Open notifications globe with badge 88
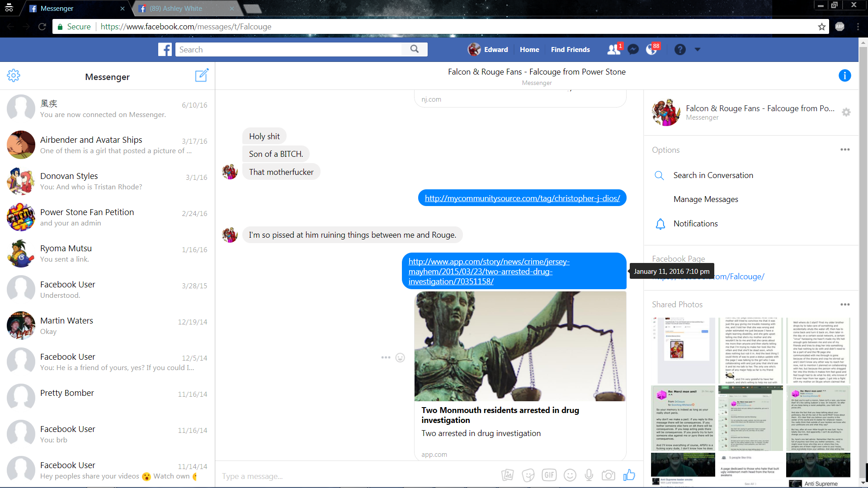The height and width of the screenshot is (488, 868). click(652, 49)
